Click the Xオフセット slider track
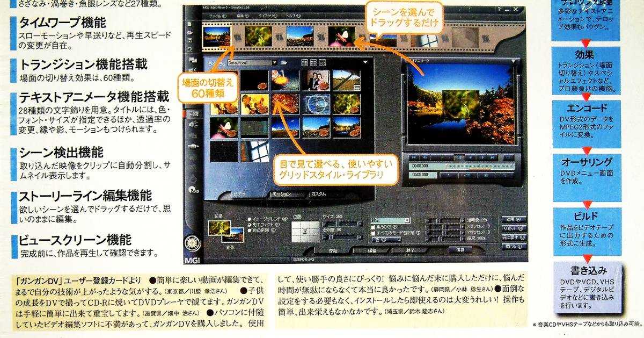644x338 pixels. [x=445, y=226]
